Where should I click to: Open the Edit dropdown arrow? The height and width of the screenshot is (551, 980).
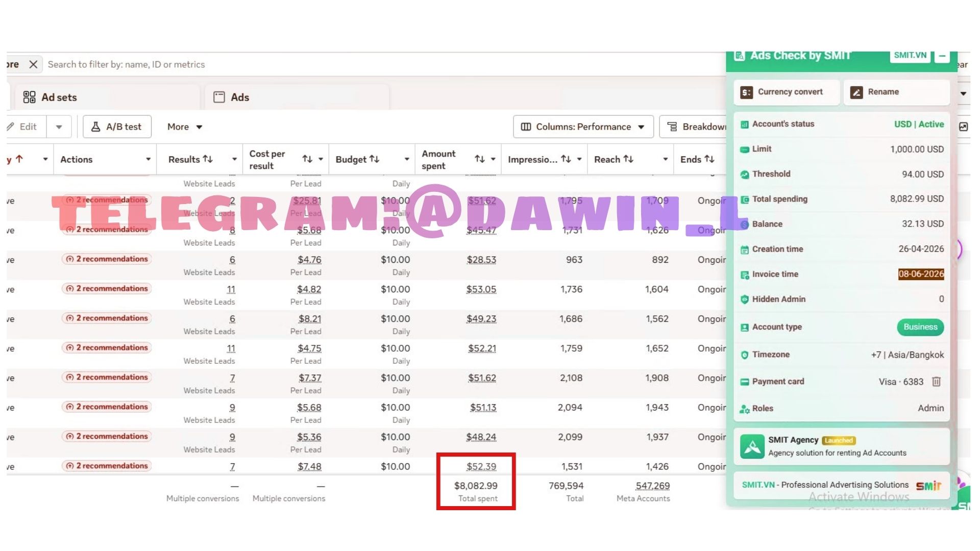pyautogui.click(x=59, y=127)
